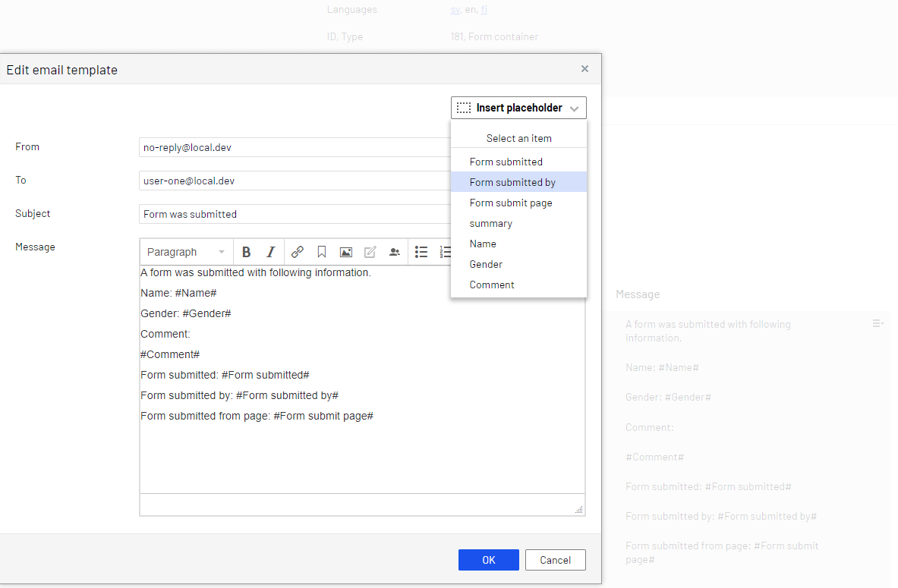Pick Comment from the placeholder list

pyautogui.click(x=492, y=285)
